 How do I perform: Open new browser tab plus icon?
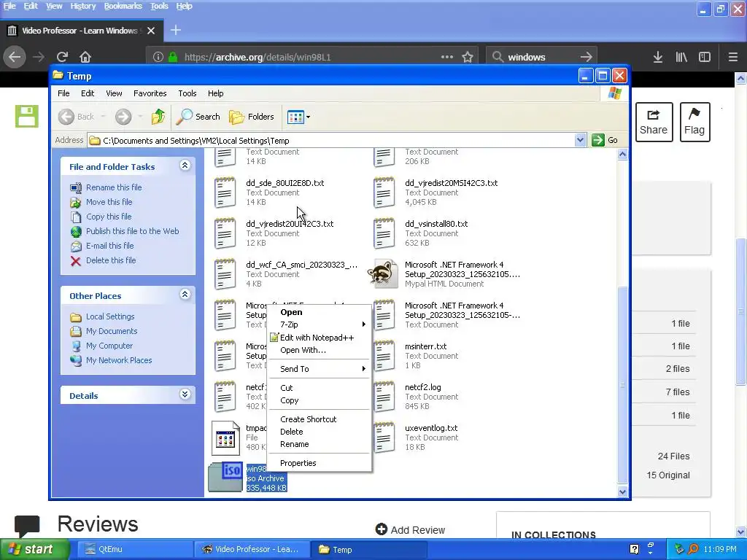175,31
